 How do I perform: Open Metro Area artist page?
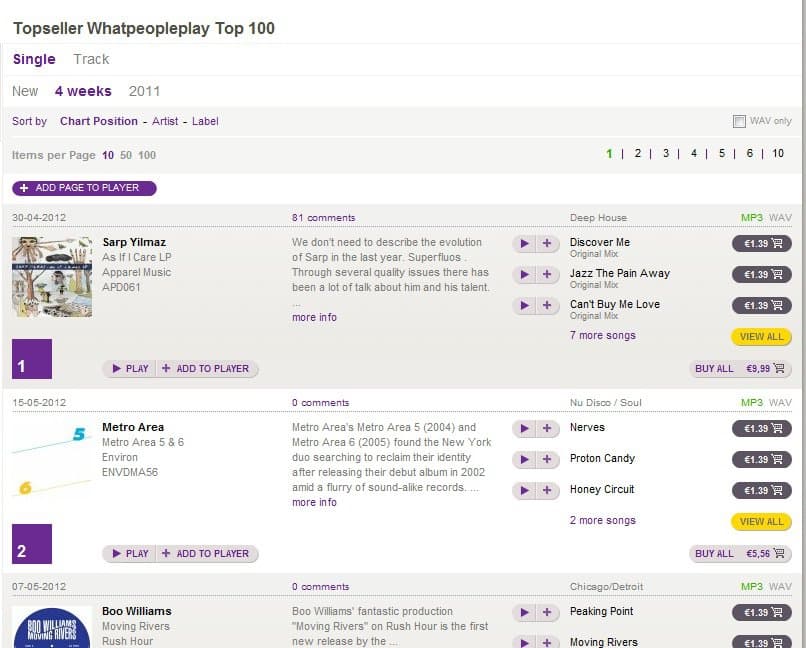click(x=133, y=427)
